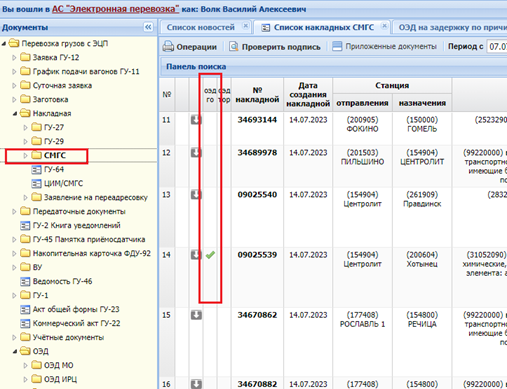Click invoice number 34689978
This screenshot has width=507, height=389.
click(x=257, y=153)
